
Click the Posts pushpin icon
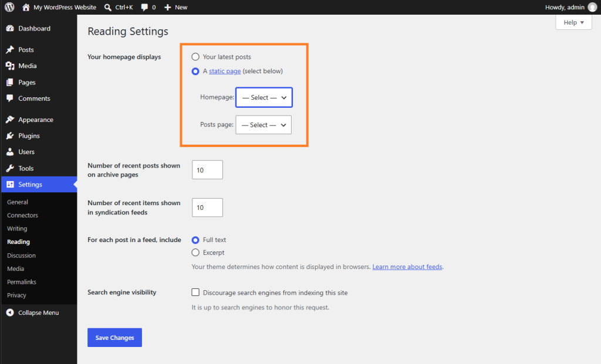(10, 50)
